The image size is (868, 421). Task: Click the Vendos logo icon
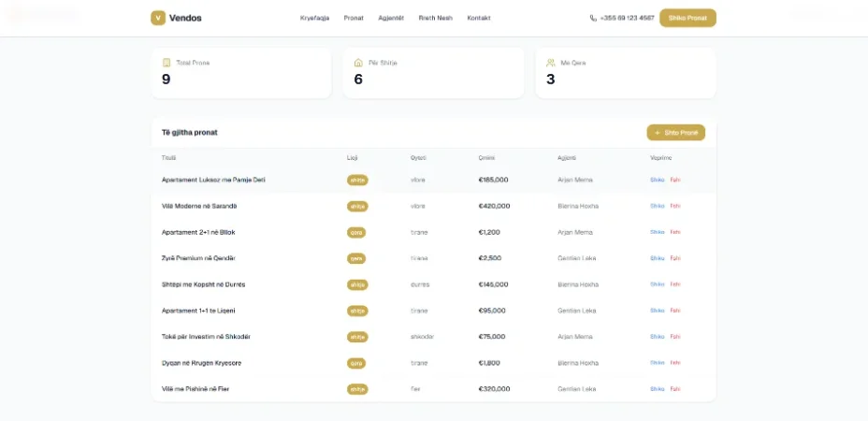coord(158,18)
